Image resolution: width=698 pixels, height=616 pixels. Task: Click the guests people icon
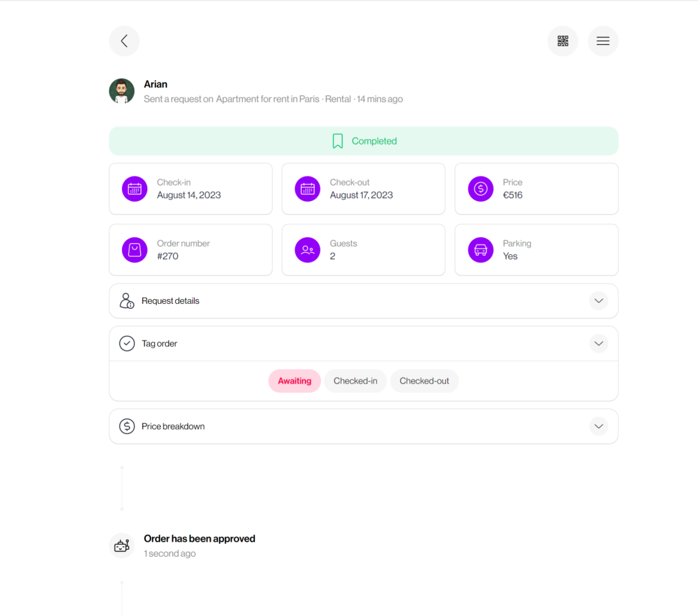pyautogui.click(x=307, y=250)
